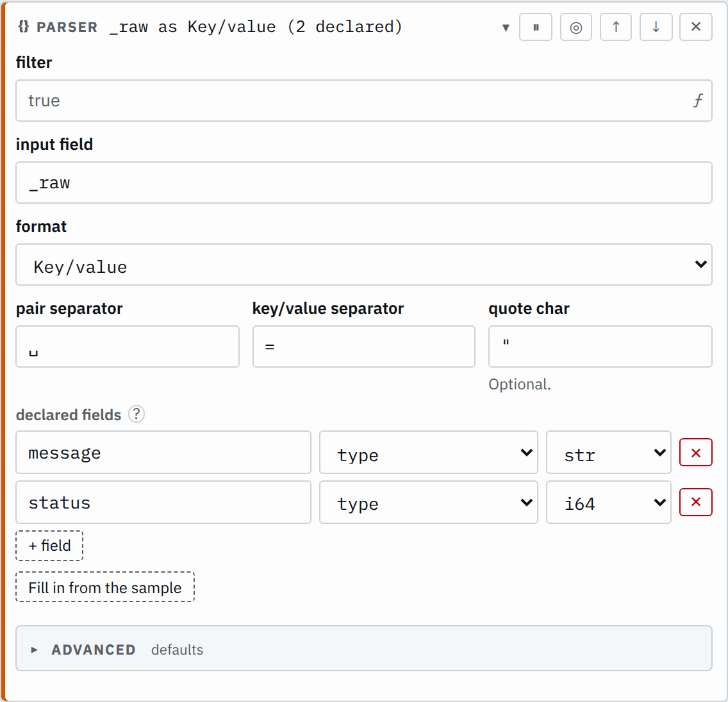Delete the message declared field
Screen dimensions: 728x702
[695, 452]
